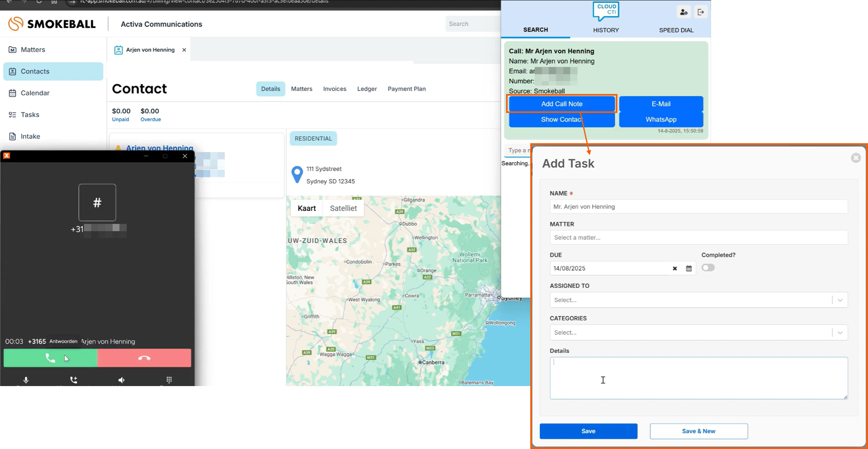This screenshot has height=449, width=868.
Task: Open the calendar picker for Due date
Action: pos(688,268)
